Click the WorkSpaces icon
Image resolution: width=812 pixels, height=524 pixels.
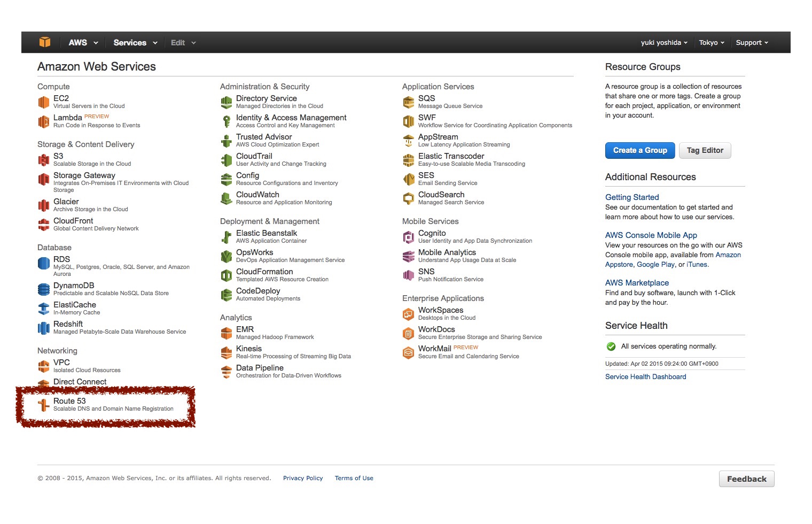pos(409,314)
